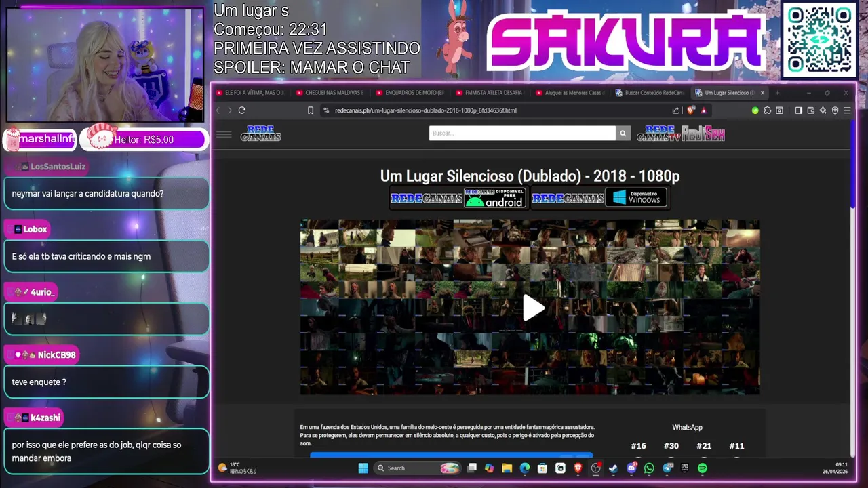Click the green circle extension icon
868x488 pixels.
(x=755, y=110)
